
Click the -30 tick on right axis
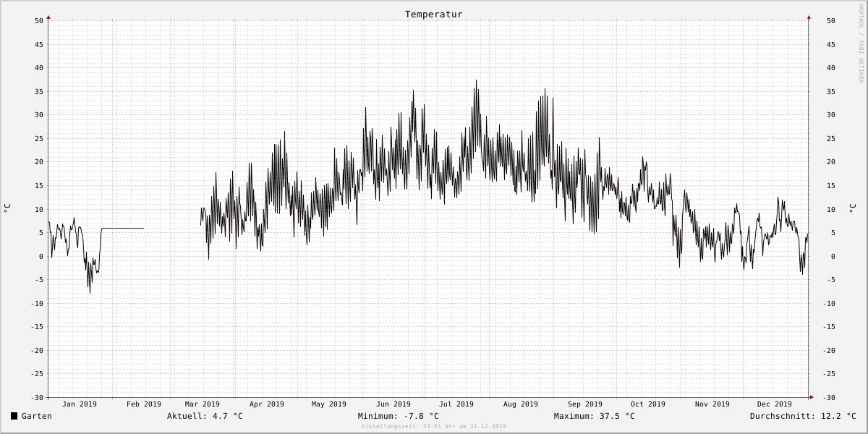tap(829, 397)
